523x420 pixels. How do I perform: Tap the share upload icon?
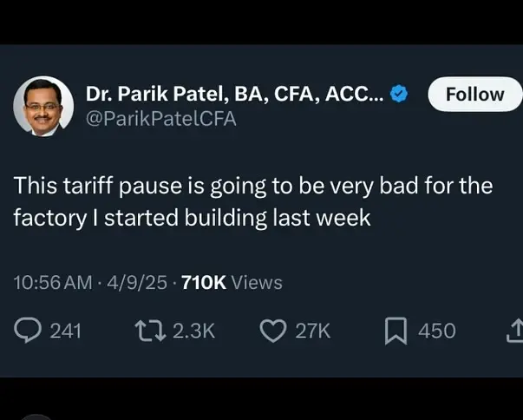[515, 331]
